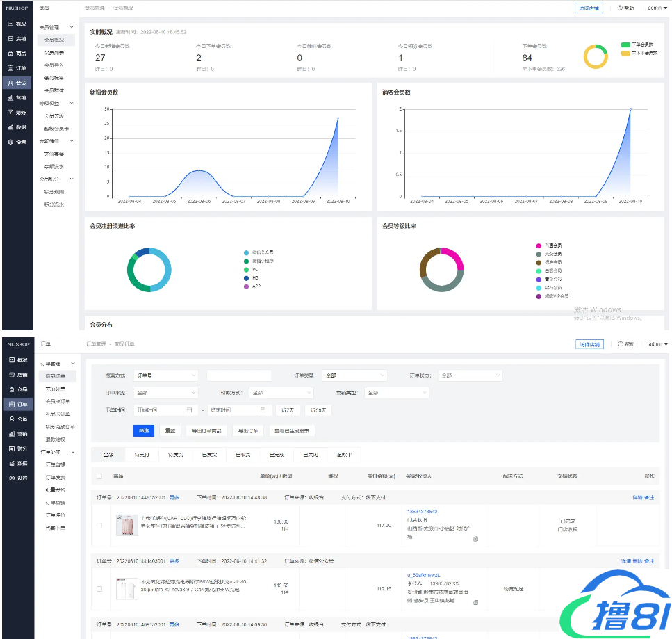
Task: Collapse 等级权益 group in member submenu
Action: 72,103
